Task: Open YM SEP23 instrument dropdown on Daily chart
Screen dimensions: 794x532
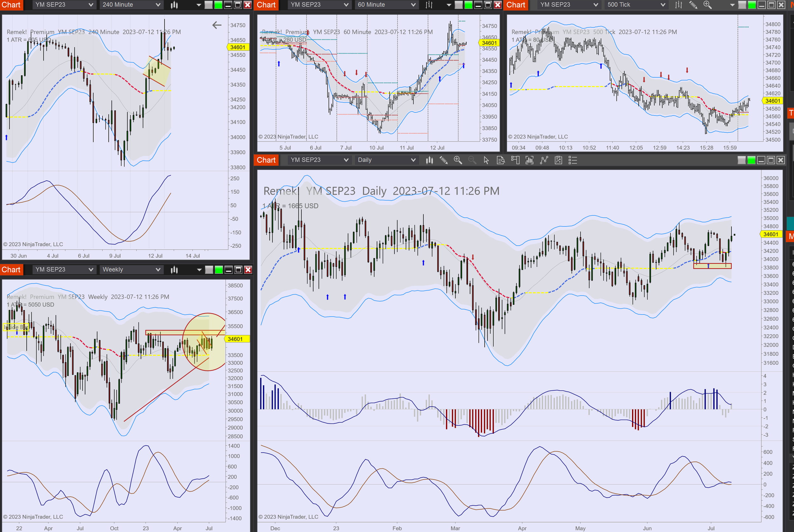Action: coord(319,160)
